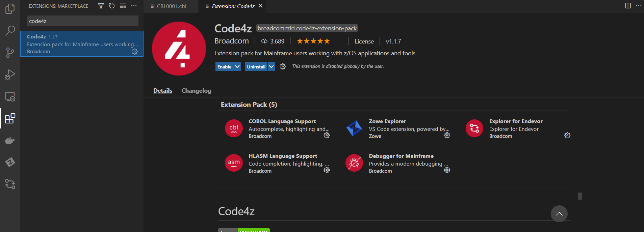
Task: Open the Source Control view
Action: 10,52
